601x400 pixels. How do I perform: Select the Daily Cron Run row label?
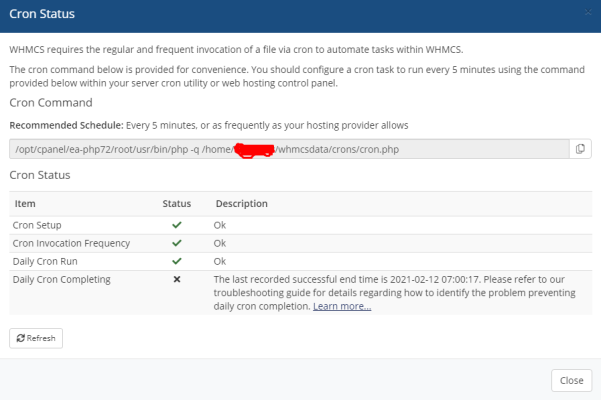coord(45,260)
